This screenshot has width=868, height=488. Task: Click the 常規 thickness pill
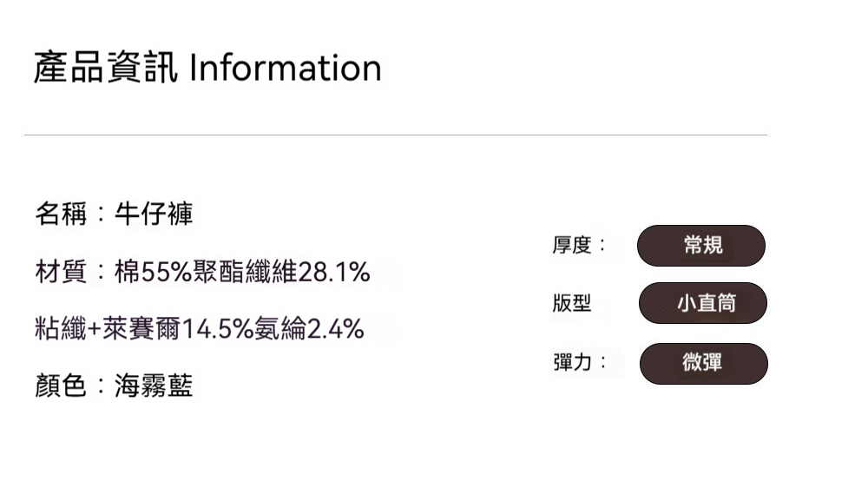click(x=701, y=246)
